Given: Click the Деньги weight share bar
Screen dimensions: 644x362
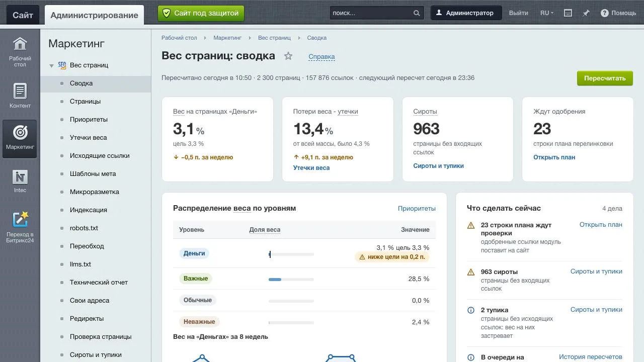Looking at the screenshot, I should (291, 254).
